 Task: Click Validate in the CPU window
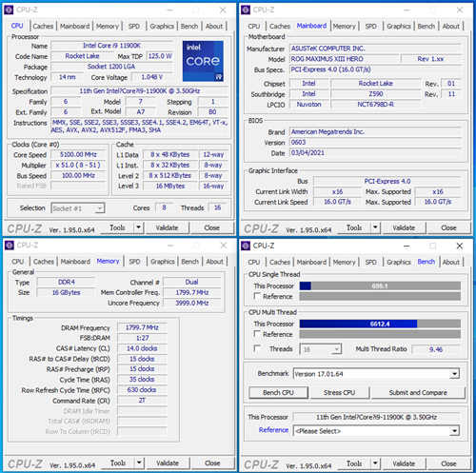(x=167, y=227)
